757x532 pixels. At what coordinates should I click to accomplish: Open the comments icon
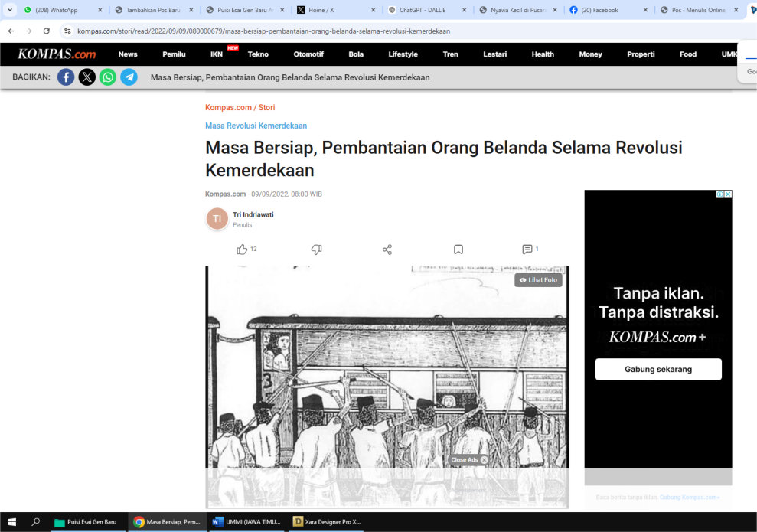click(x=527, y=250)
